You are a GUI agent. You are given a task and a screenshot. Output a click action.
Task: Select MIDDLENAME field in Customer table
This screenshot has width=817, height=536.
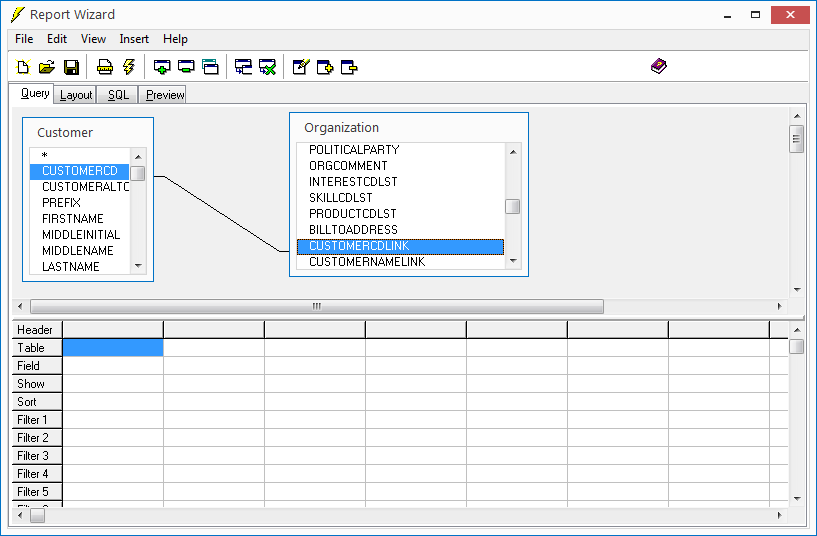click(80, 251)
